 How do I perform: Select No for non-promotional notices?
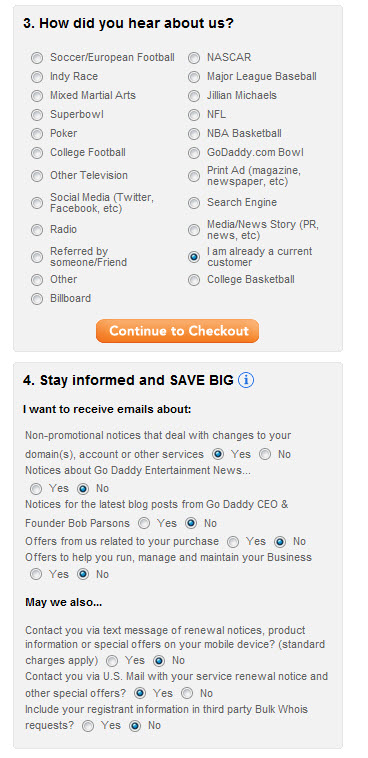pyautogui.click(x=265, y=454)
